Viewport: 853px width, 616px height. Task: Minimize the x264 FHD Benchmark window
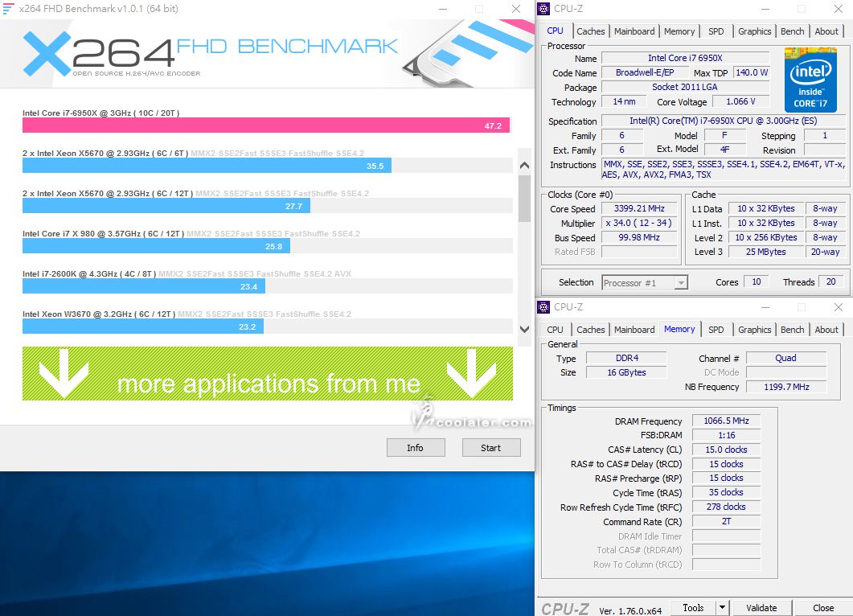(x=443, y=9)
